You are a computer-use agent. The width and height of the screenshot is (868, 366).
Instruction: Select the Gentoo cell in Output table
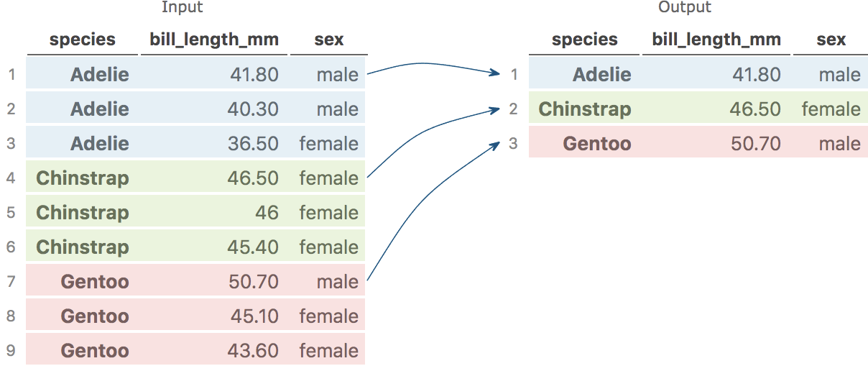(x=597, y=144)
